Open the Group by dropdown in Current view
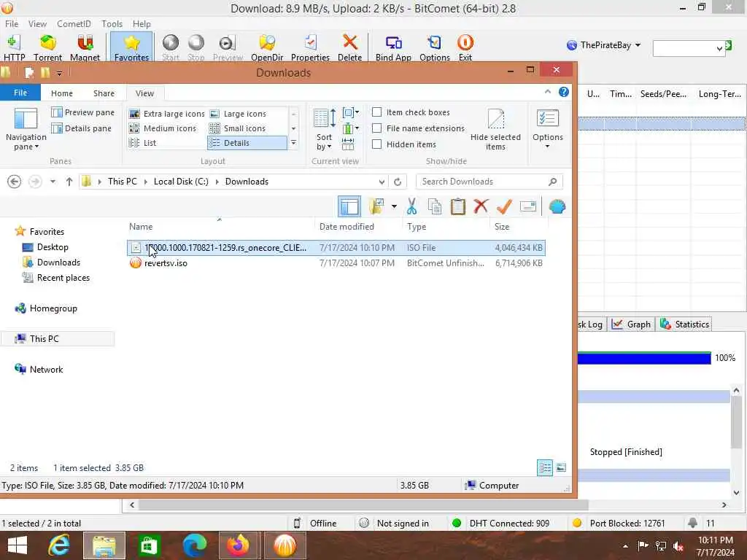Image resolution: width=747 pixels, height=560 pixels. point(351,113)
